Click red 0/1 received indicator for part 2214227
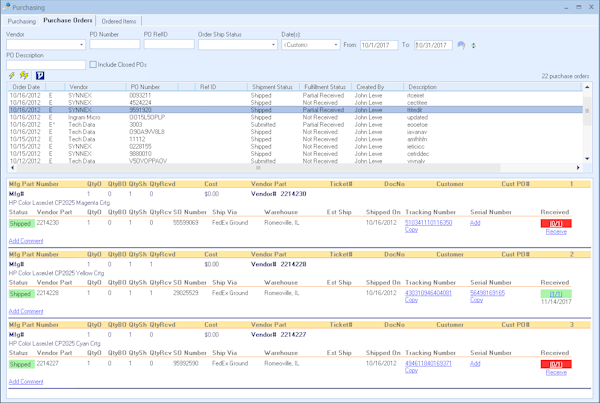 tap(556, 364)
